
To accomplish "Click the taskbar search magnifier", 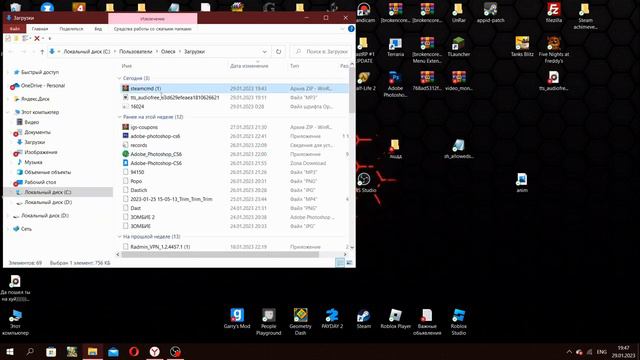I will coord(30,351).
